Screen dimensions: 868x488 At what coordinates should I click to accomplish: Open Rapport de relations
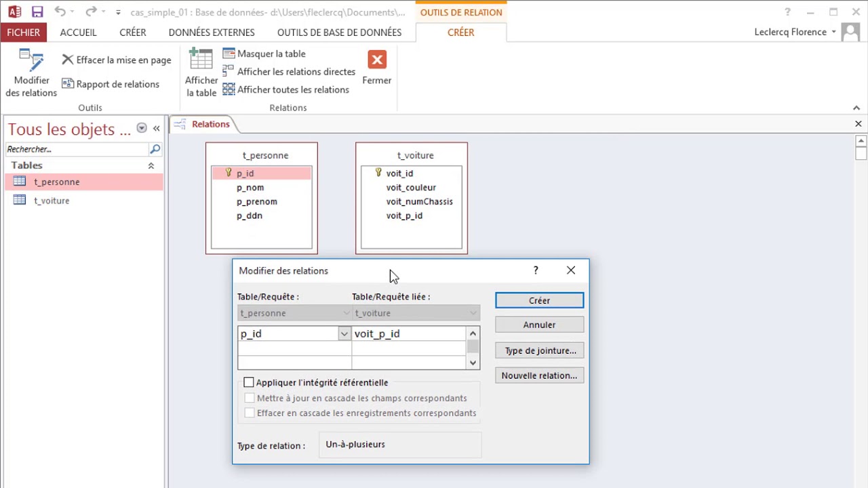111,84
